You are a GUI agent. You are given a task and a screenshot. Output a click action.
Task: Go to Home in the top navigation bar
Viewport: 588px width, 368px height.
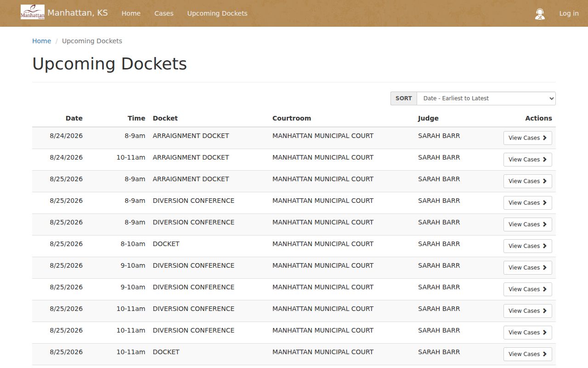pyautogui.click(x=131, y=13)
